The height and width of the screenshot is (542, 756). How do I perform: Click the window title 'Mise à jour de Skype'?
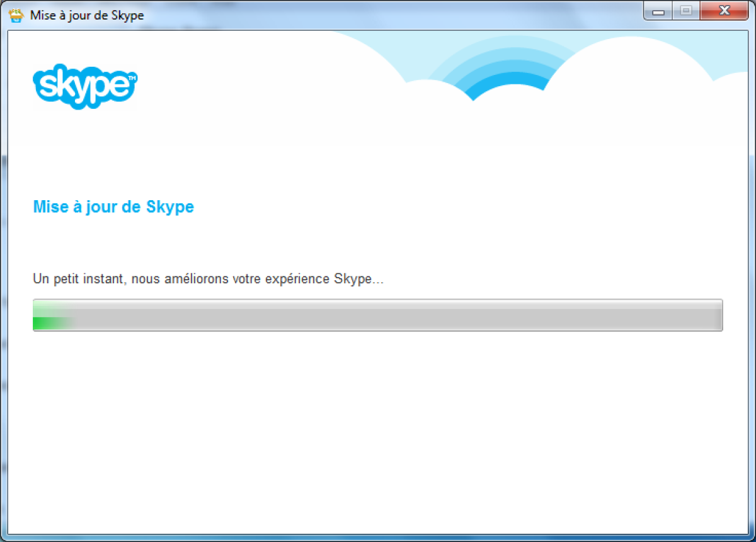87,15
